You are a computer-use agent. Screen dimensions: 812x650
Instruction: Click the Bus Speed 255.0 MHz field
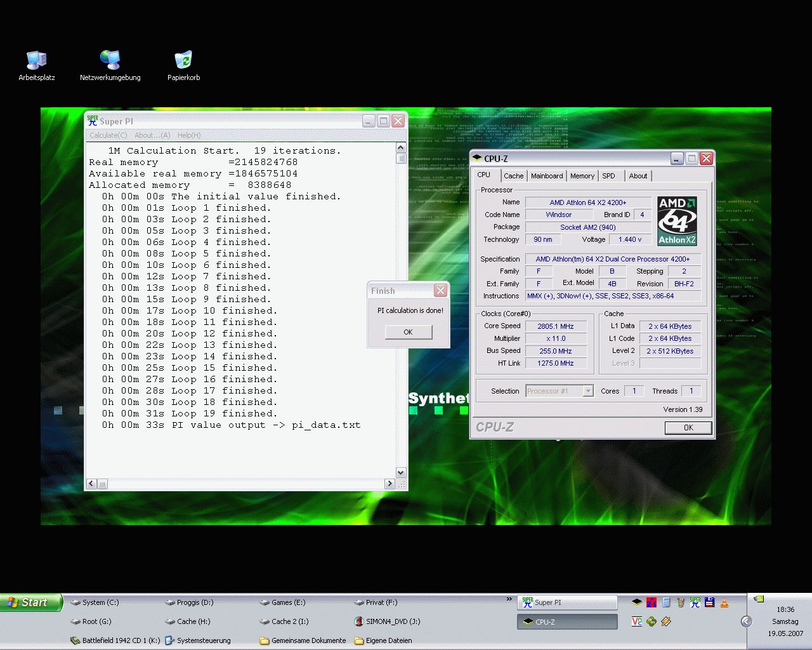tap(556, 351)
